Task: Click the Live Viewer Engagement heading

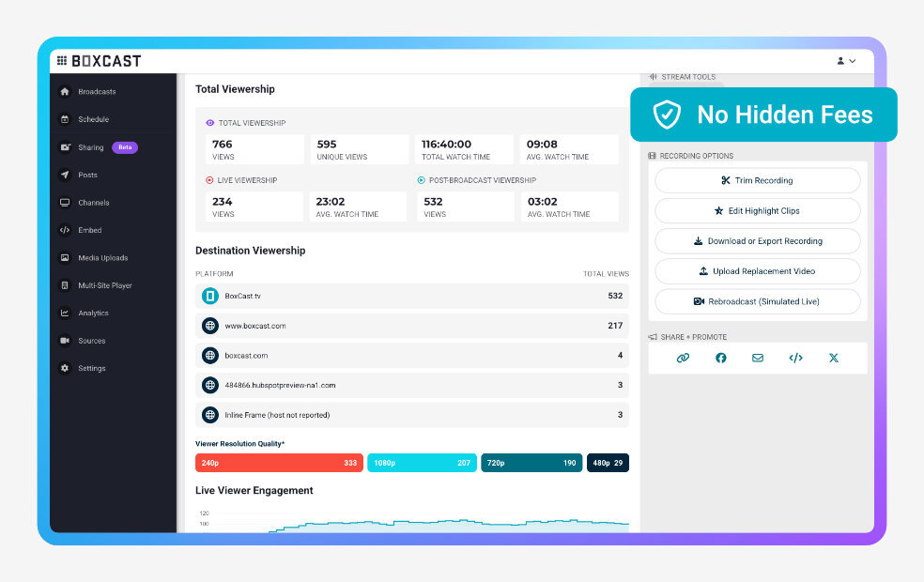Action: 254,491
